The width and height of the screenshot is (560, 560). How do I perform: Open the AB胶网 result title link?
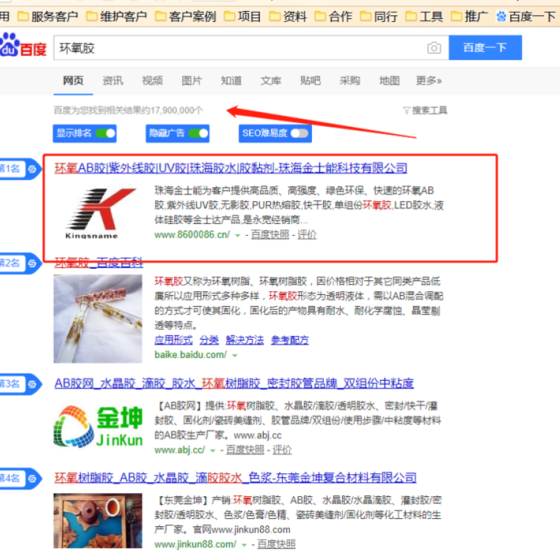(x=234, y=383)
